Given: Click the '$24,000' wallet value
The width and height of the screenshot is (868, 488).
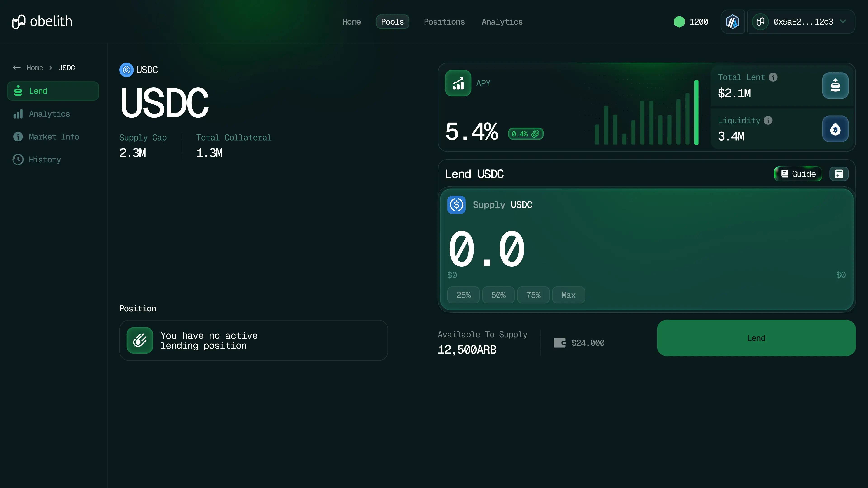Looking at the screenshot, I should 588,343.
